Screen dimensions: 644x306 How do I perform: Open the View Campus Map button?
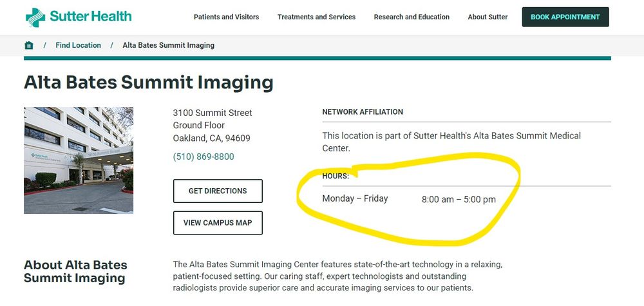(218, 223)
